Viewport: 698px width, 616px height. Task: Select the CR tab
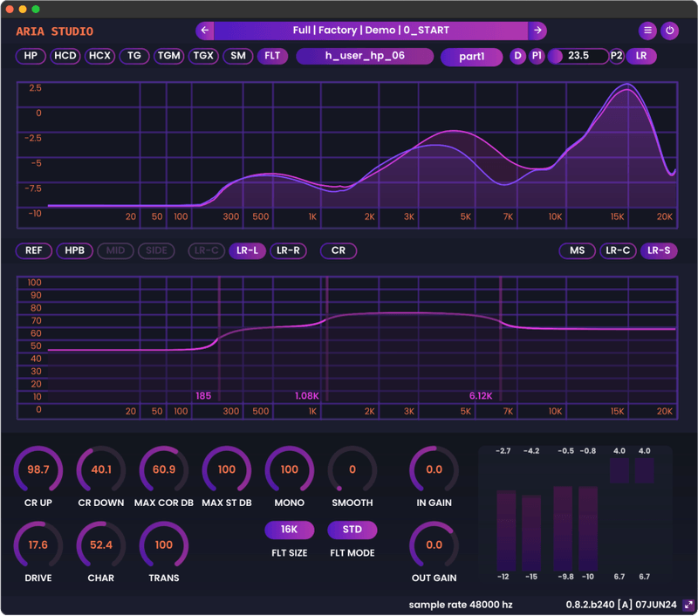[x=339, y=250]
